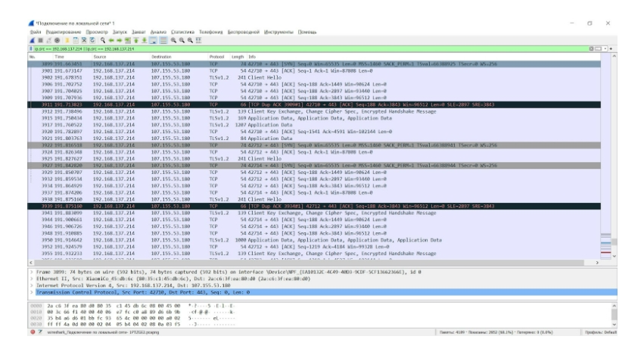Viewport: 644px width, 355px height.
Task: Open Find Packet (magnifier icon)
Action: pos(103,40)
